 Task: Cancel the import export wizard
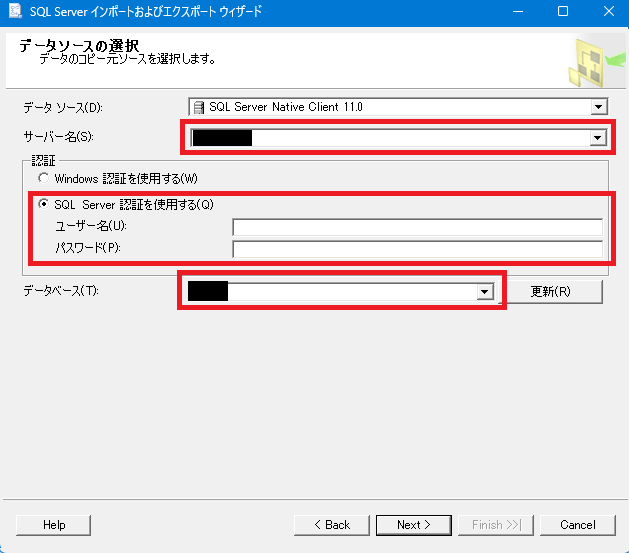click(x=578, y=525)
